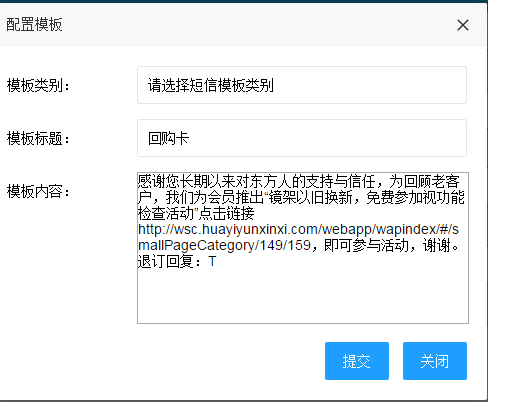Click the 回购卡 text in the title field
Screen dimensions: 506x403
coord(169,138)
